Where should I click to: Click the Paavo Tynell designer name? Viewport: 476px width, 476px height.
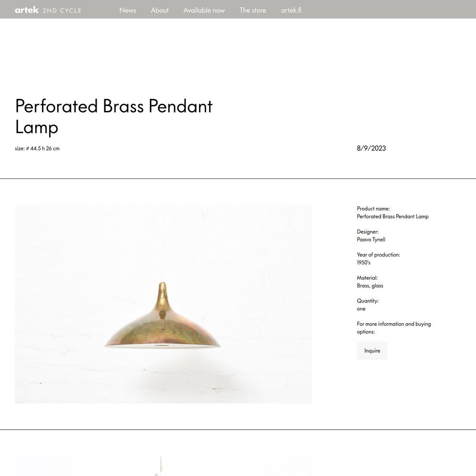[371, 239]
